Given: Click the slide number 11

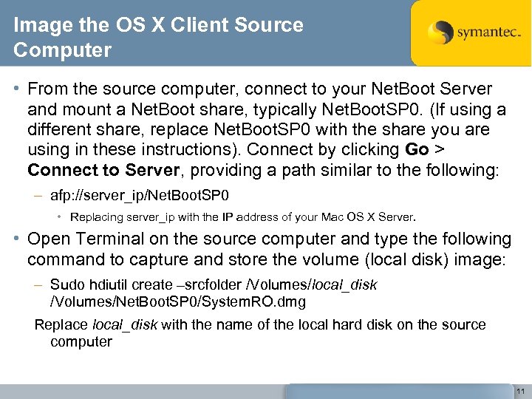Looking at the screenshot, I should point(520,391).
